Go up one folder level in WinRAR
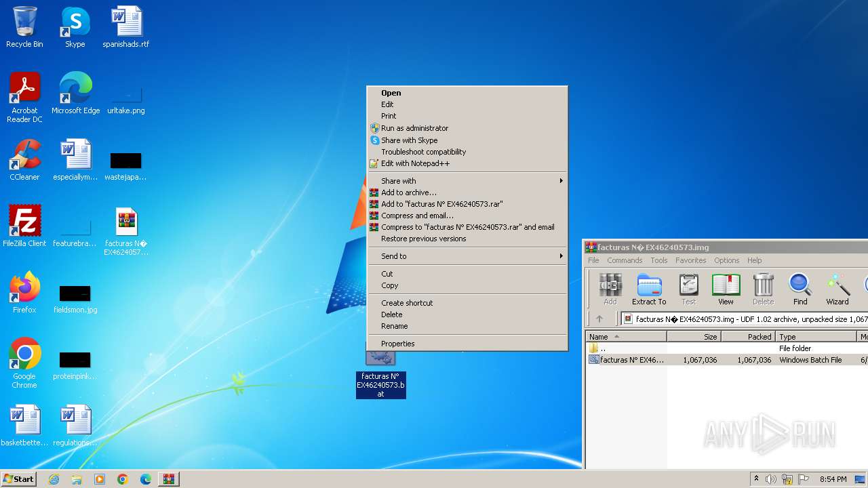 coord(599,319)
